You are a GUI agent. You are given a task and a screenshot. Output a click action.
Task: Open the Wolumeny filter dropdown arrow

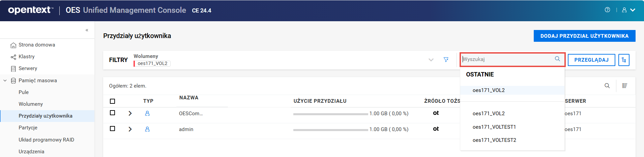(x=431, y=60)
